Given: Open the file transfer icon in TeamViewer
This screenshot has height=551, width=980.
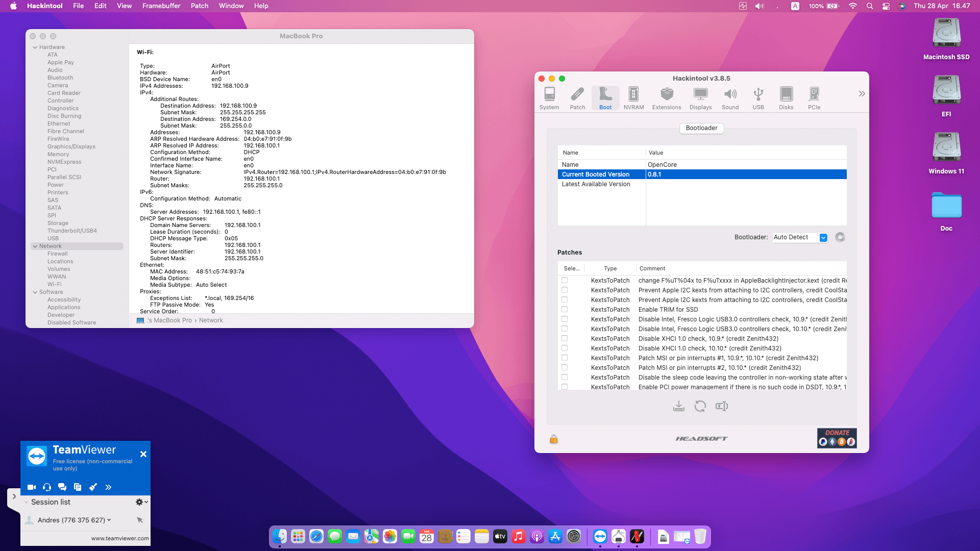Looking at the screenshot, I should click(78, 487).
